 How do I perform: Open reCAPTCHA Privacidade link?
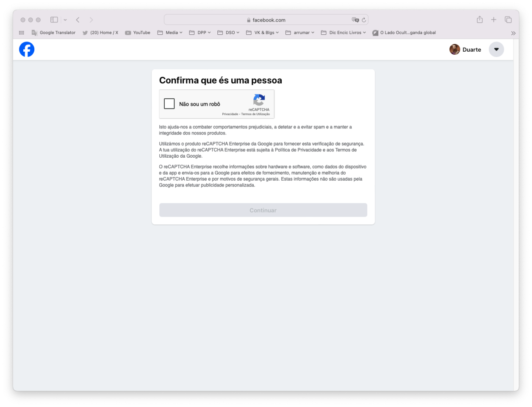coord(230,114)
